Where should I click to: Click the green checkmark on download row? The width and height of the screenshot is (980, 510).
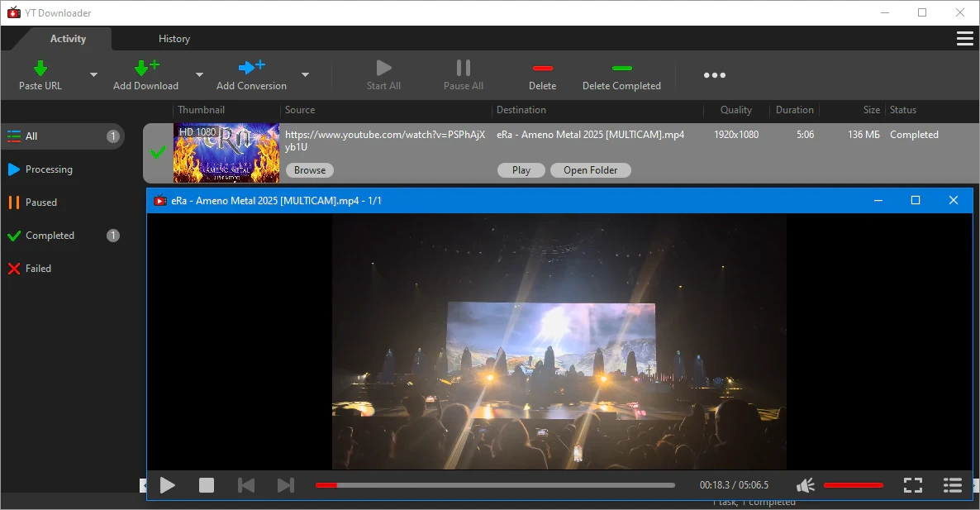(158, 152)
